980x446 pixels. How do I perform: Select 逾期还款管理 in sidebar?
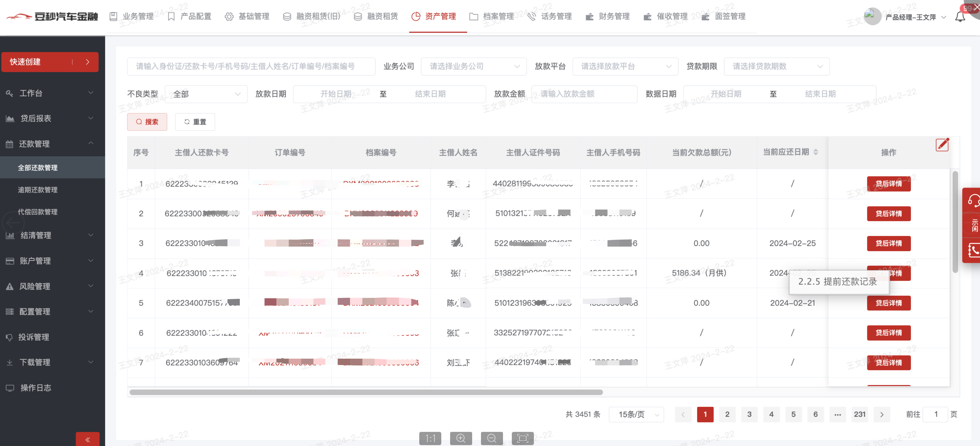[x=38, y=190]
